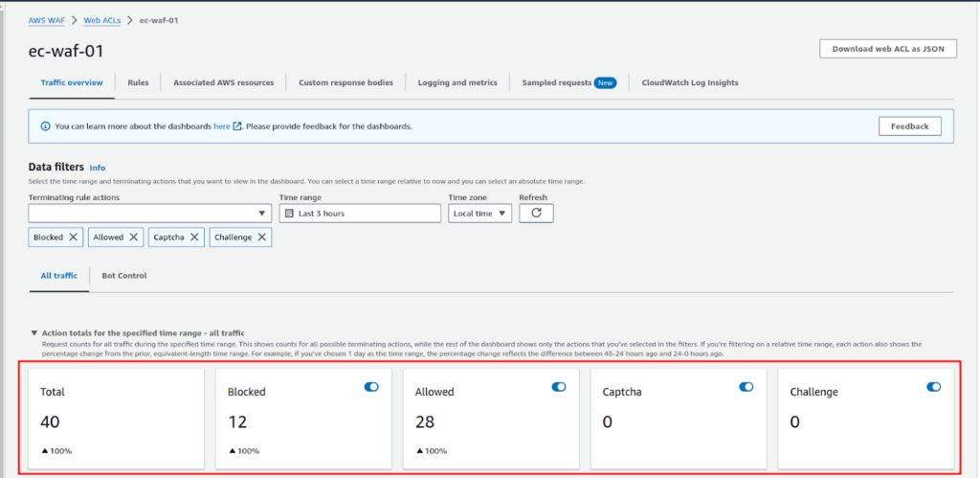Open the Terminating rule actions dropdown
The width and height of the screenshot is (980, 478).
150,214
